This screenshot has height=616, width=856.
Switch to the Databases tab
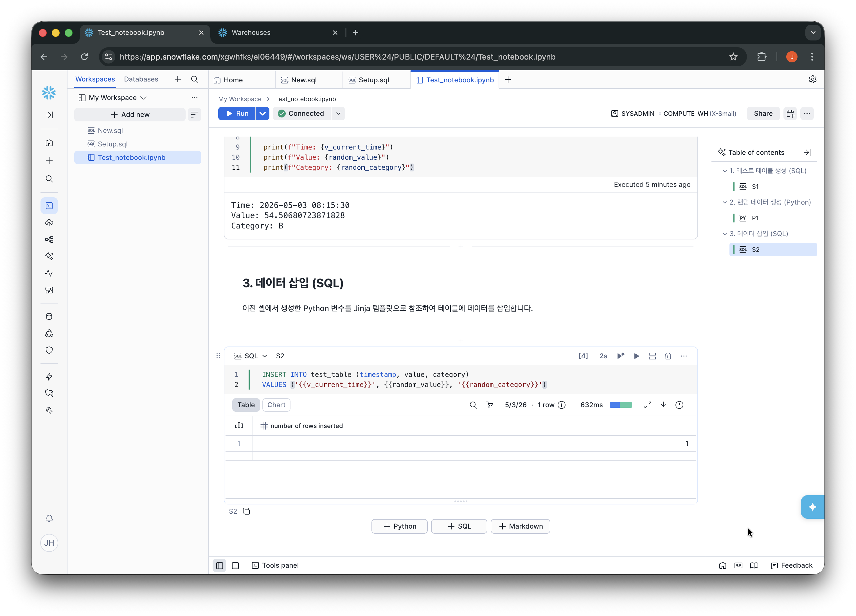(141, 79)
